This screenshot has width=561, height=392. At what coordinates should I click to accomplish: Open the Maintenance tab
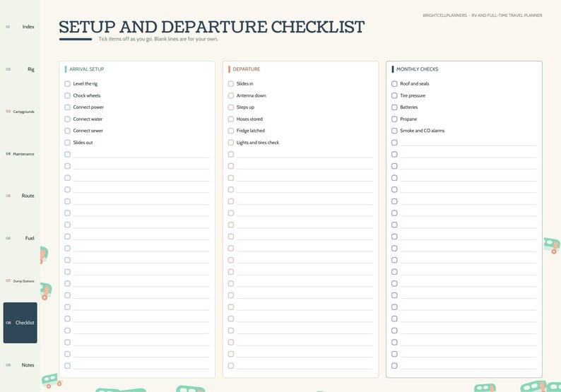(20, 154)
